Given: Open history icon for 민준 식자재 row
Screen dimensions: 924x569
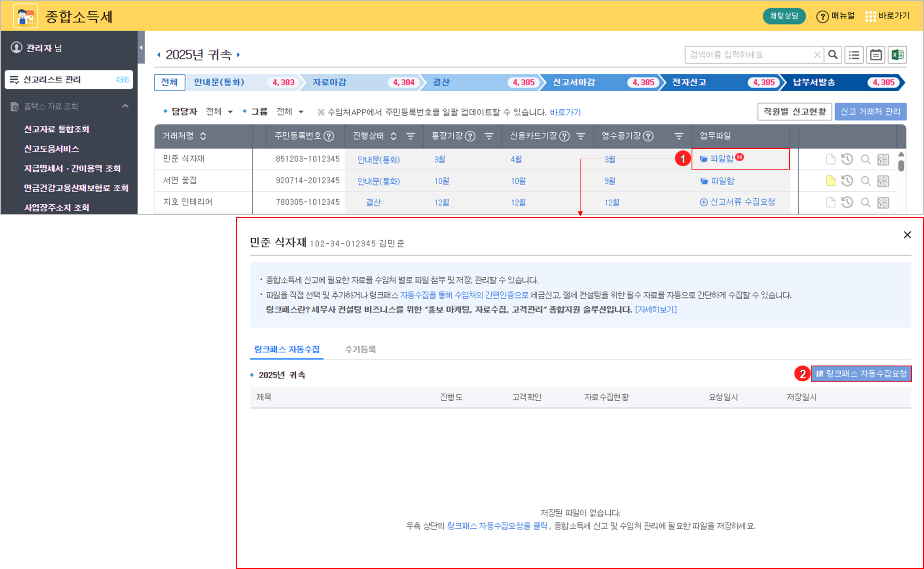Looking at the screenshot, I should tap(847, 159).
